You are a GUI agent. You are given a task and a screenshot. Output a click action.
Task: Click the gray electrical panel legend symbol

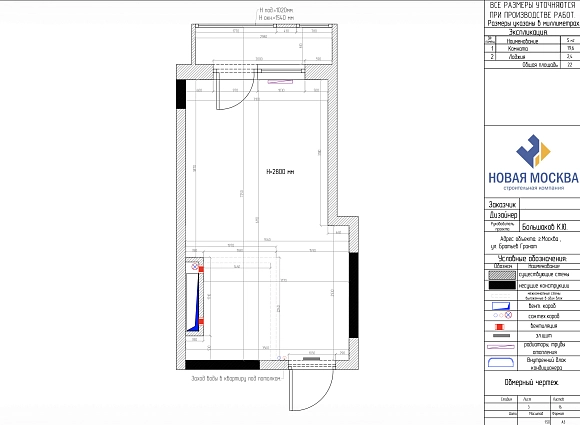[x=502, y=336]
